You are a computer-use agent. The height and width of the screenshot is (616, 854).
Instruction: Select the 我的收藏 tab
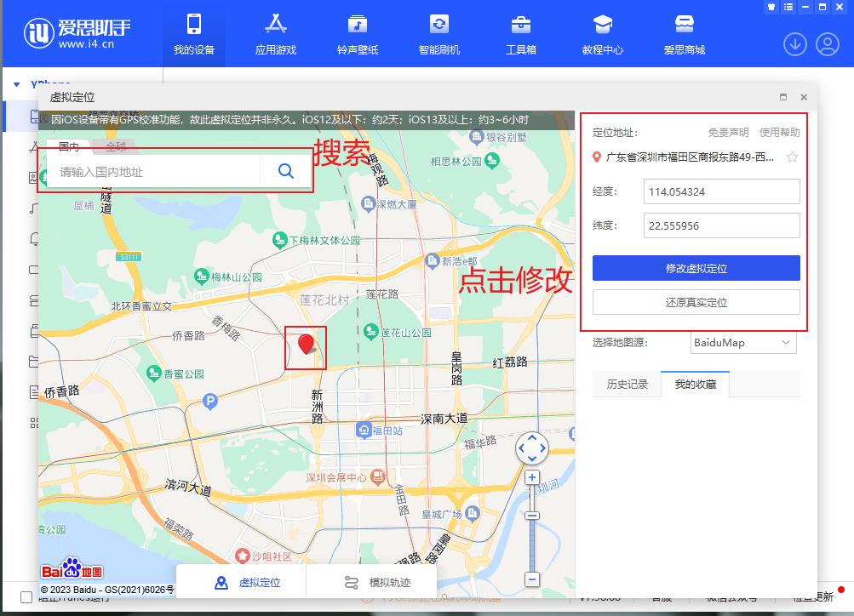point(694,384)
